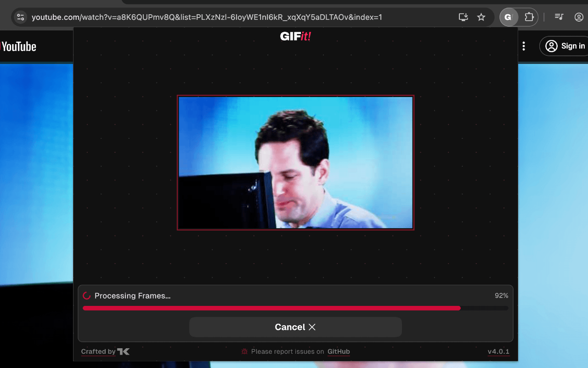588x368 pixels.
Task: Click the GIFit! logo title
Action: point(295,36)
